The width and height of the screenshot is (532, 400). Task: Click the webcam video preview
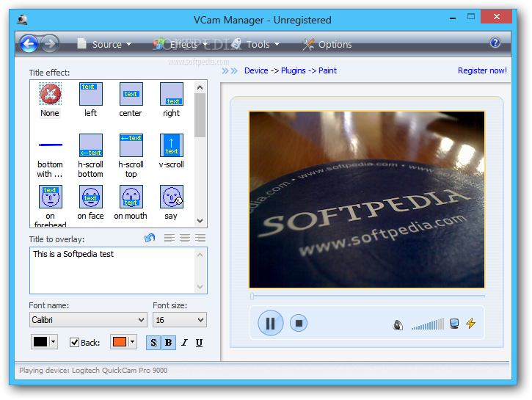point(367,200)
